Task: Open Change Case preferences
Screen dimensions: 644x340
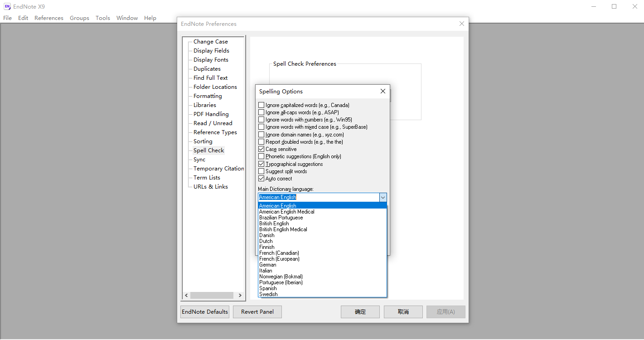Action: point(211,42)
